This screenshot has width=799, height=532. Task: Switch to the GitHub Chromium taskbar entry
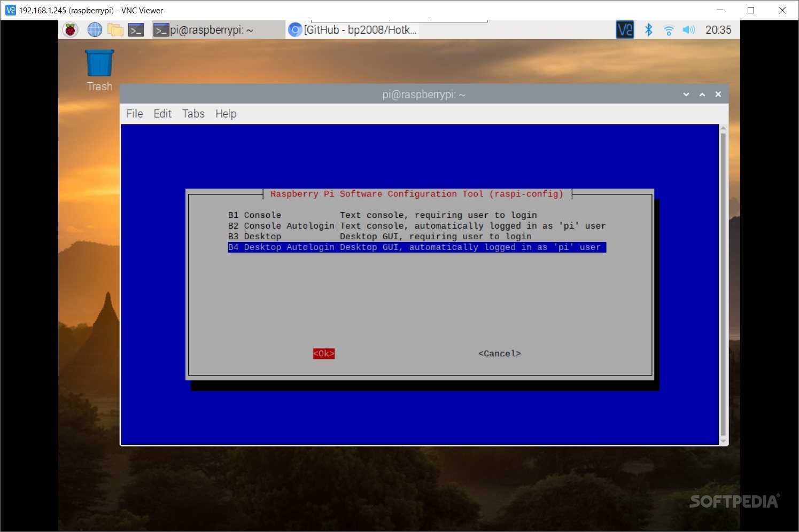pyautogui.click(x=353, y=30)
